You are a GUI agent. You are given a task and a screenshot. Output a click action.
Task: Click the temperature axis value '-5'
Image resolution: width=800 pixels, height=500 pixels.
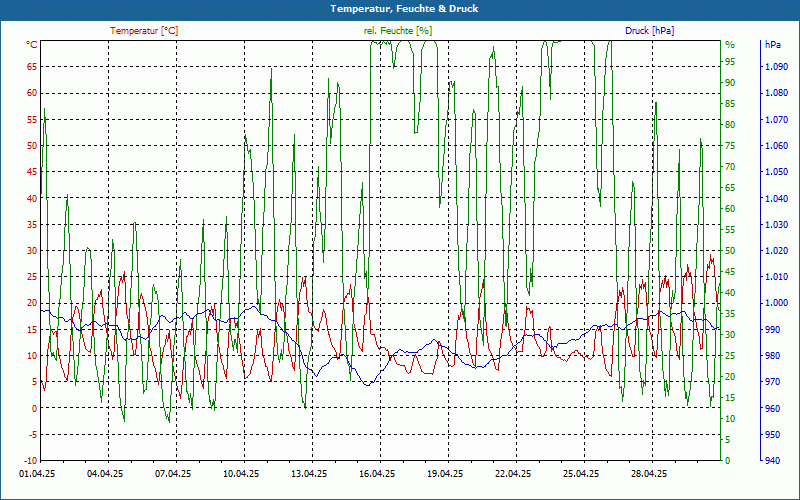pos(33,435)
